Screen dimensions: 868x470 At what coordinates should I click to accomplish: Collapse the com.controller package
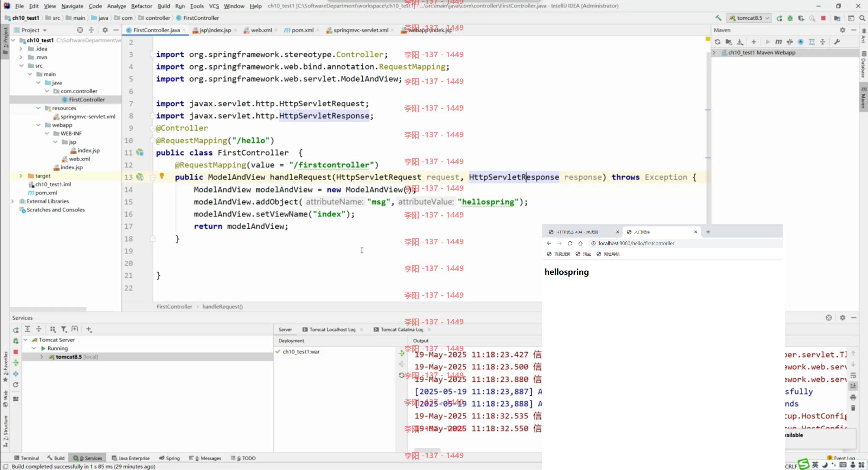tap(47, 91)
